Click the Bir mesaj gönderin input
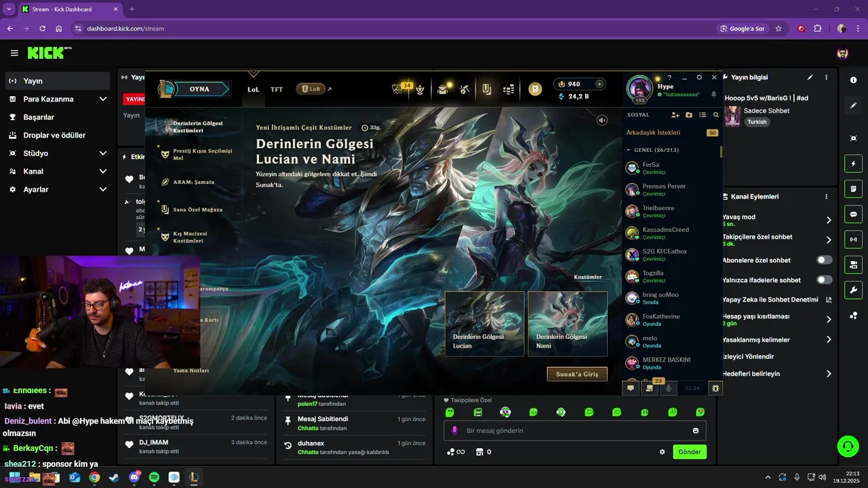 pos(575,430)
